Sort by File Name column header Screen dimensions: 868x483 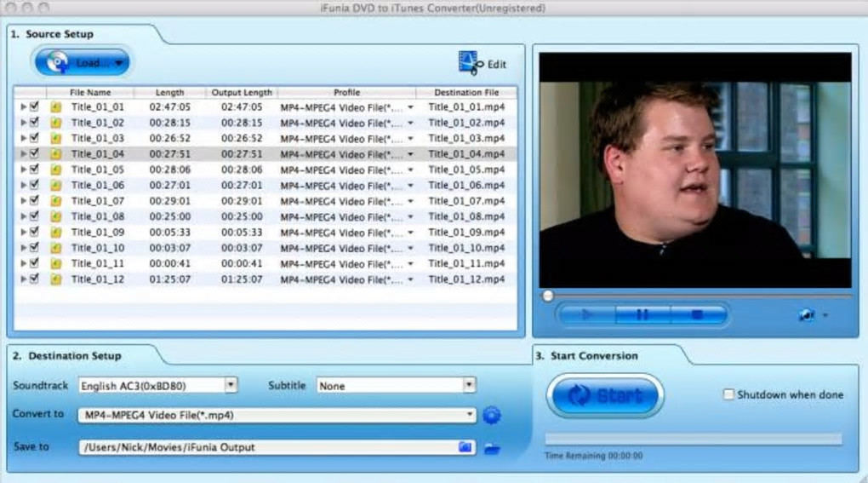(90, 93)
